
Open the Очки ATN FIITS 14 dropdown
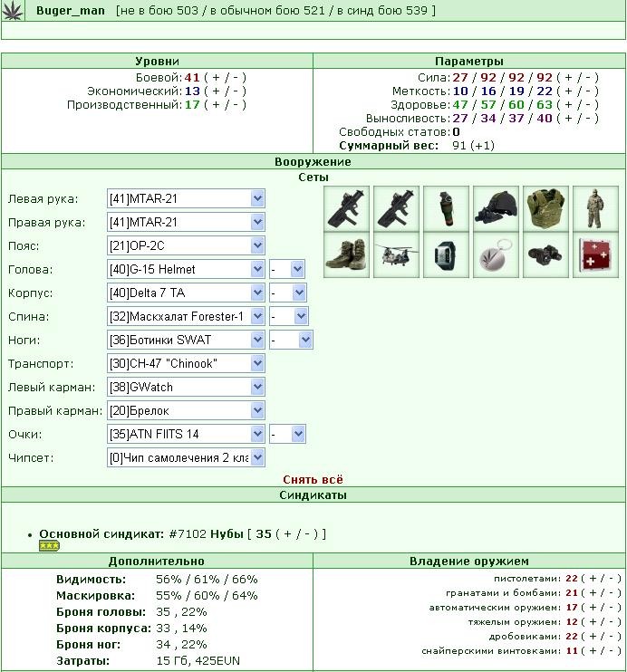coord(186,435)
